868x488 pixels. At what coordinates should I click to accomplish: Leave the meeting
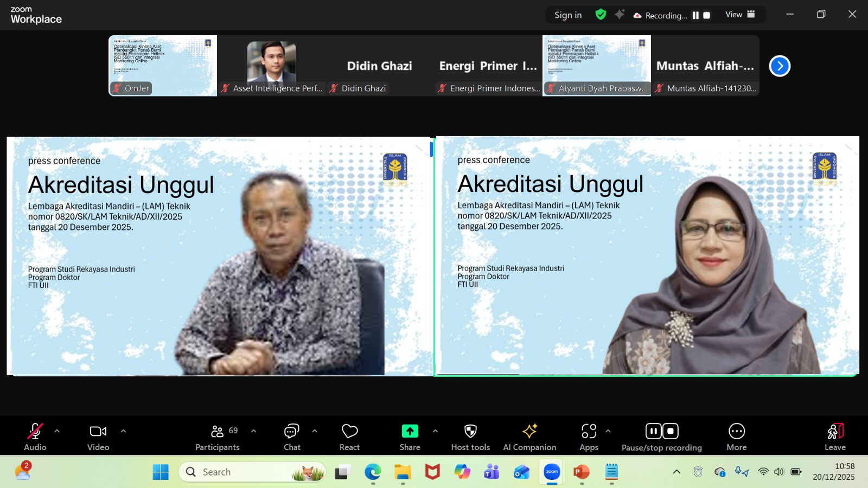click(835, 437)
